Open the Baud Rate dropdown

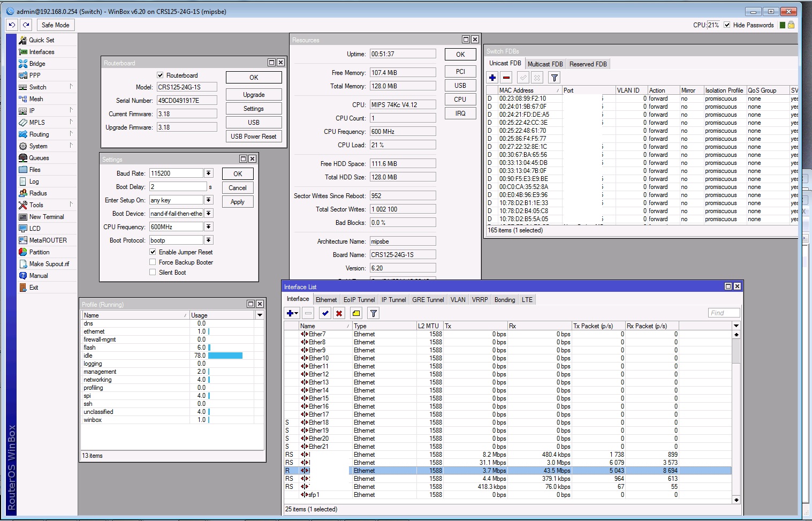(x=209, y=173)
